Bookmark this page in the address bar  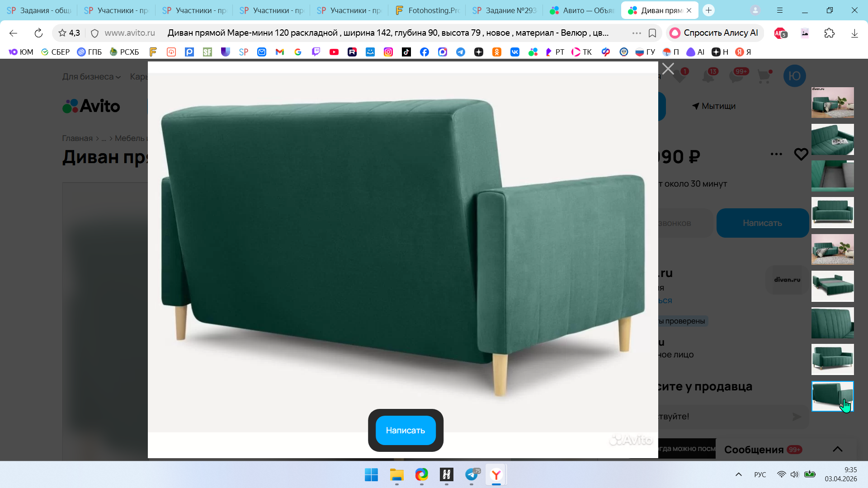pos(652,33)
